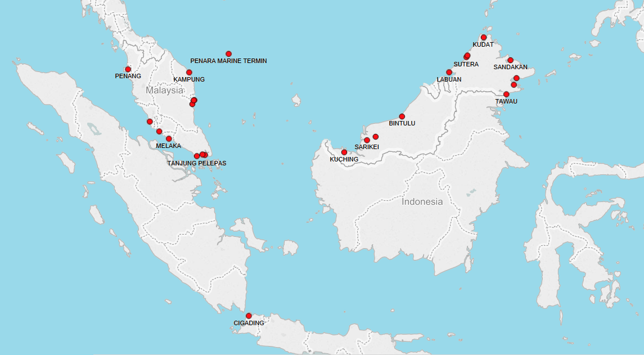The height and width of the screenshot is (355, 644).
Task: Click the TANJUNG PELEPAS port marker
Action: pyautogui.click(x=197, y=155)
